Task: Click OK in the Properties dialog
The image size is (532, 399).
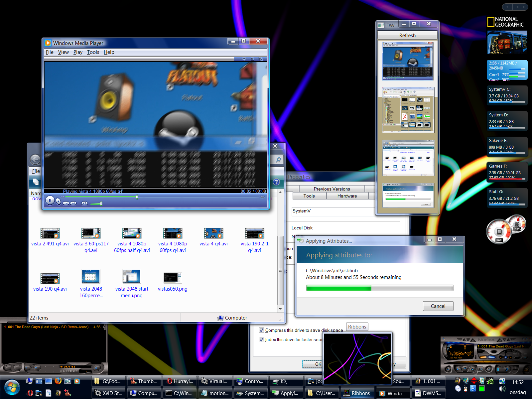Action: (x=313, y=364)
